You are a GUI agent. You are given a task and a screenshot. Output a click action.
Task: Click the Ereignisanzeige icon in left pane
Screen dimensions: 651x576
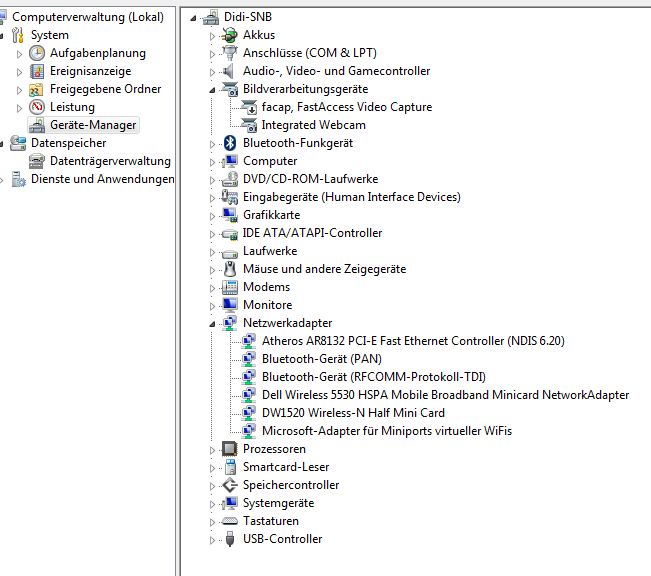coord(37,71)
